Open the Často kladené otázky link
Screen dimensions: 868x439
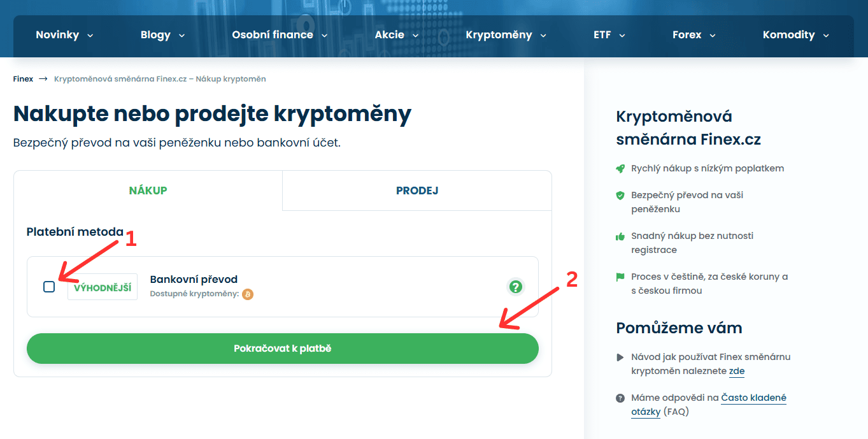(x=753, y=398)
